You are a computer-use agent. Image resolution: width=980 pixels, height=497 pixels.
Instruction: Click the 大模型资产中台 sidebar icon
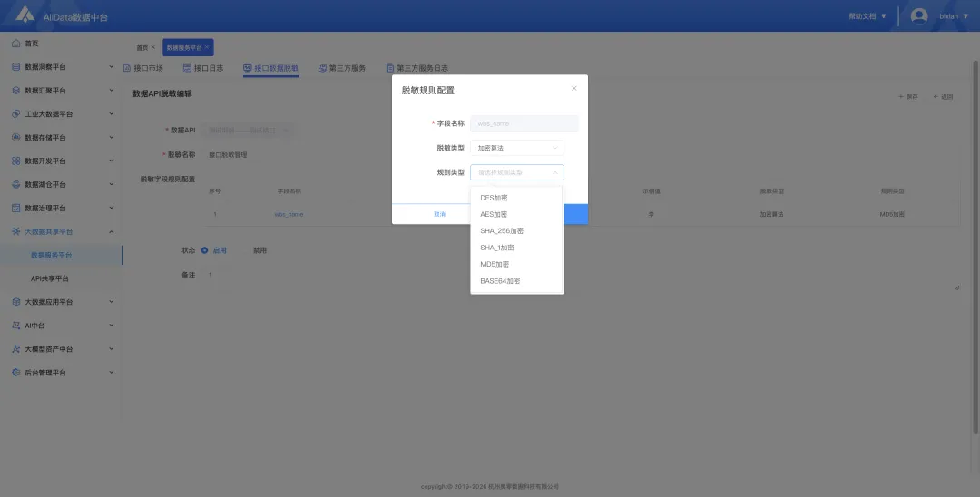(x=16, y=349)
